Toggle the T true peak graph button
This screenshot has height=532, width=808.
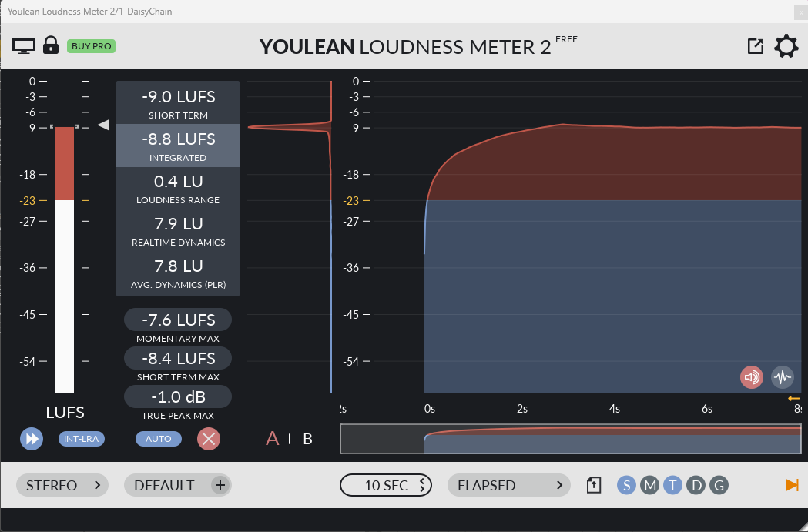click(x=672, y=485)
